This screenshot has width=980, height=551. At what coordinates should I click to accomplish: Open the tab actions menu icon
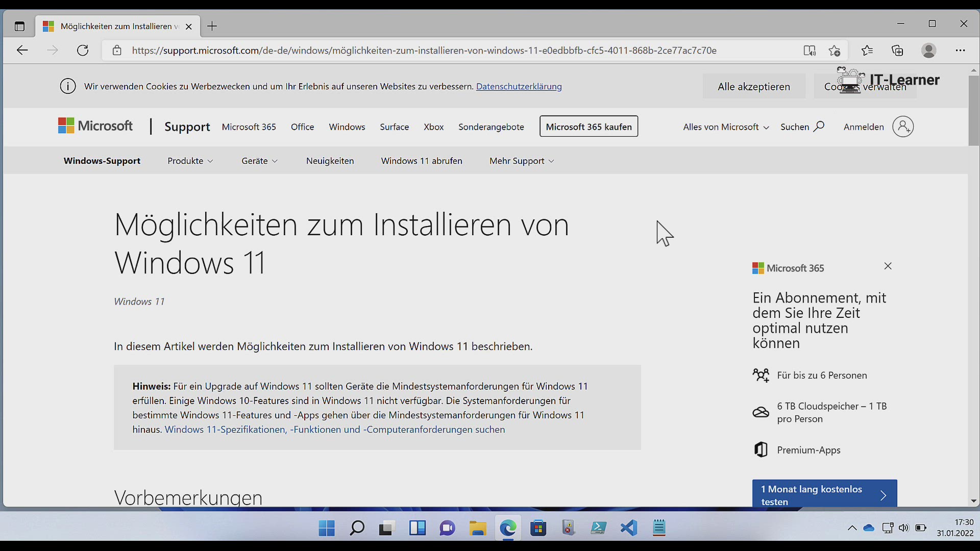[19, 27]
